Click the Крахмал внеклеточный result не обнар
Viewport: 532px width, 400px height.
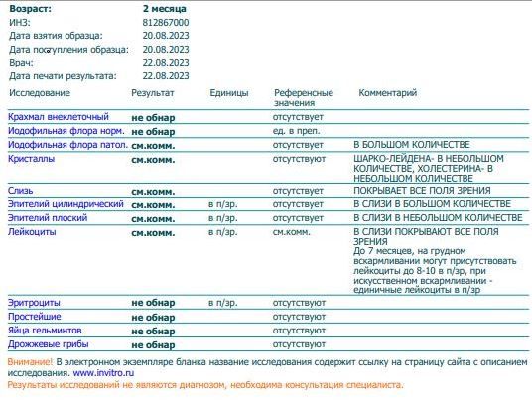coord(153,118)
